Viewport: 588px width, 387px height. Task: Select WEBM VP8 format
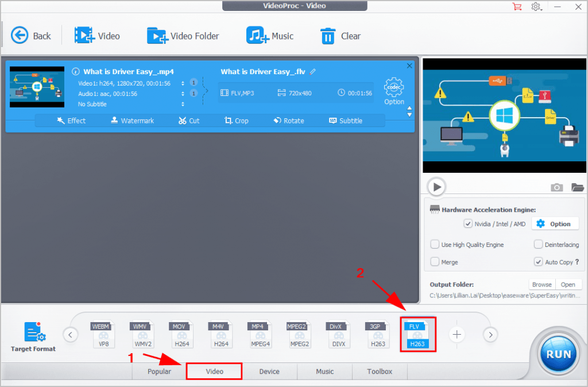click(103, 335)
